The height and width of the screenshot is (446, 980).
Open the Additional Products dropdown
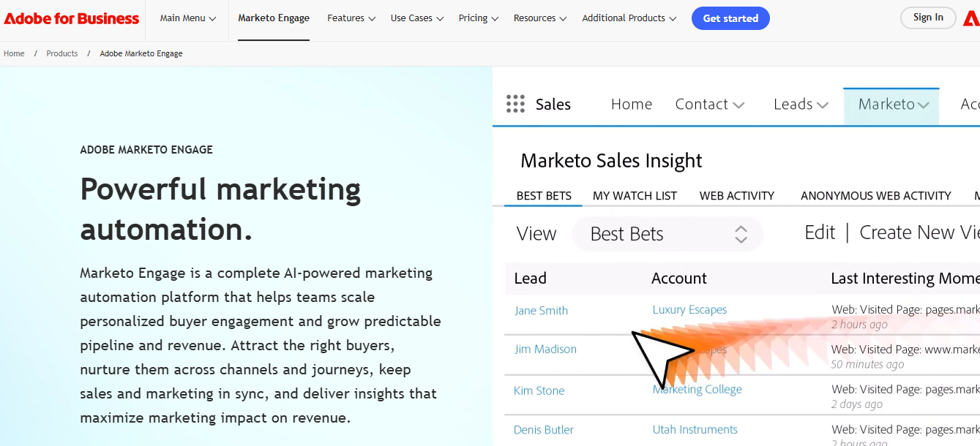coord(628,18)
